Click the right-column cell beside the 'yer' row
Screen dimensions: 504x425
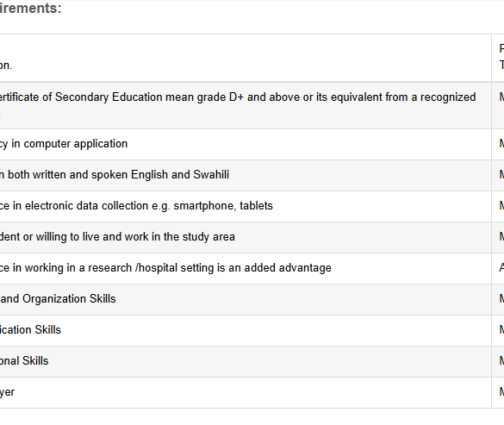[x=498, y=392]
